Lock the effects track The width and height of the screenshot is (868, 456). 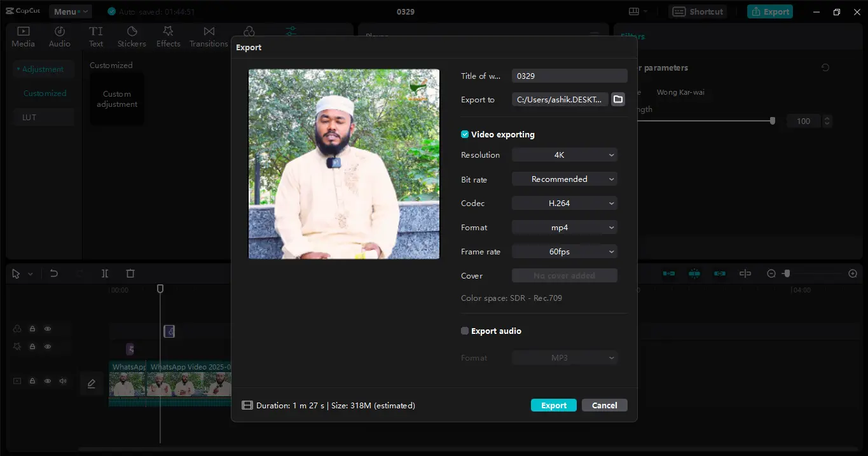[32, 347]
